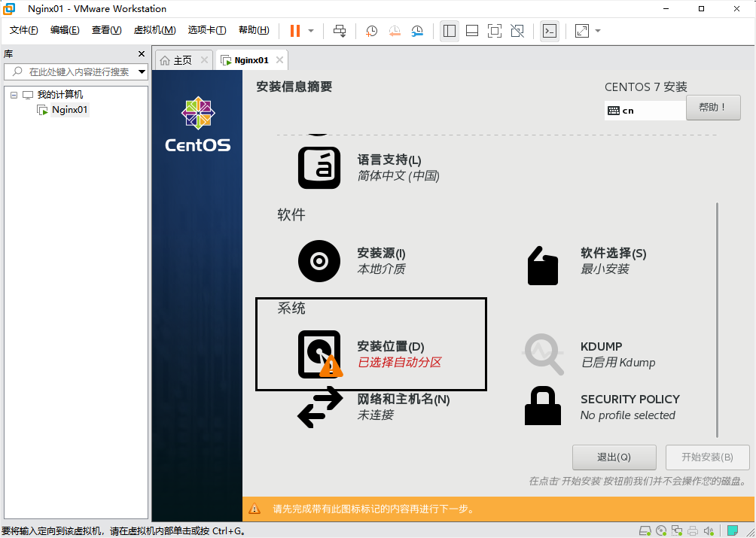This screenshot has width=756, height=538.
Task: Click the 退出(Q) quit button
Action: pos(614,457)
